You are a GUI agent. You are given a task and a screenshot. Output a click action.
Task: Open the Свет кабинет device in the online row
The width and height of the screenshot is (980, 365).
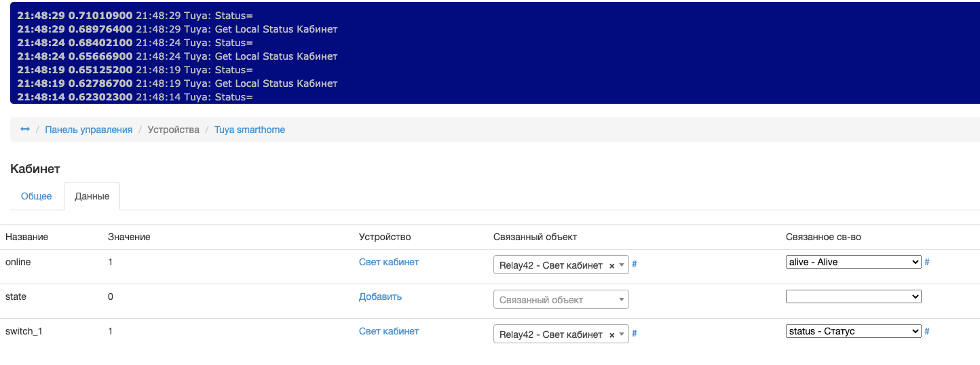coord(389,262)
